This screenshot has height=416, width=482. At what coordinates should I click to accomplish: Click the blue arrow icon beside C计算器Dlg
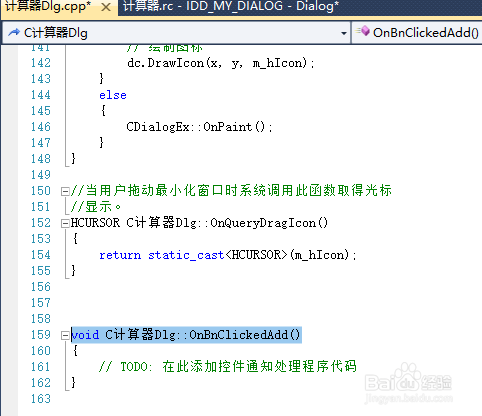coord(14,32)
